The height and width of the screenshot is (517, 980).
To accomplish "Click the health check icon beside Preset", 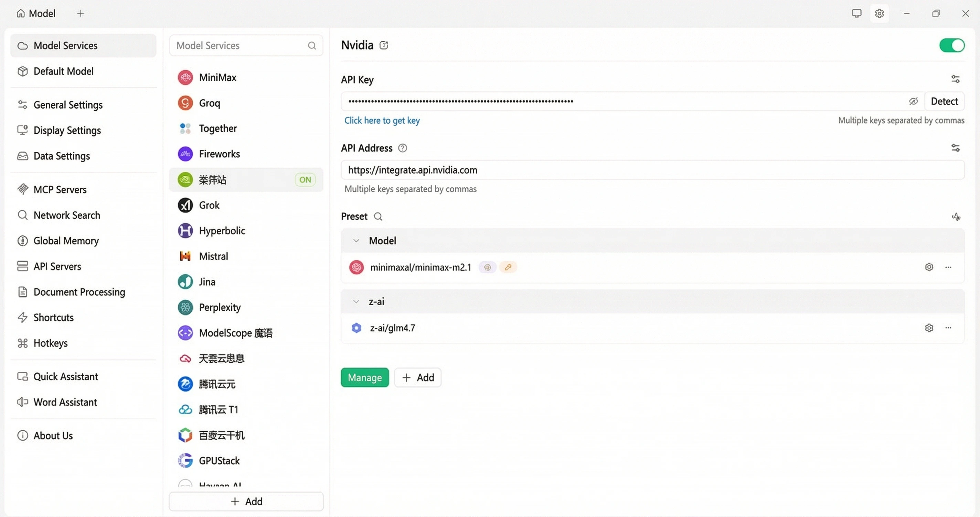I will (956, 217).
